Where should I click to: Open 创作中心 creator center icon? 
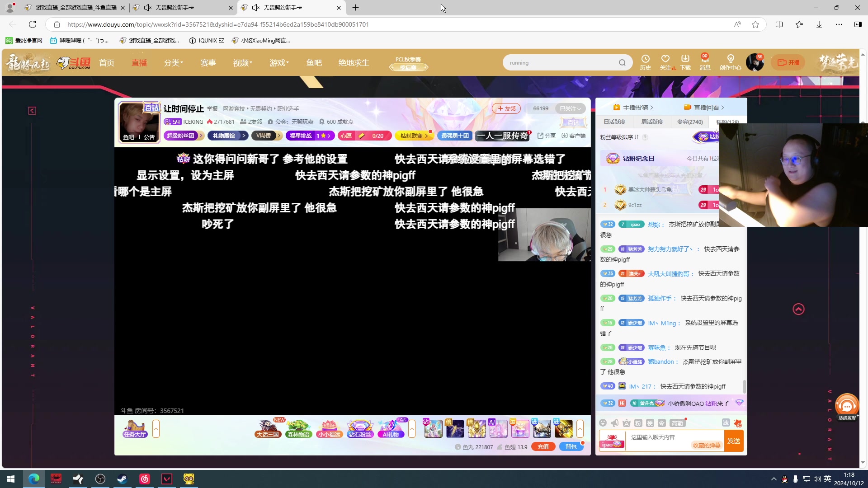click(x=730, y=62)
